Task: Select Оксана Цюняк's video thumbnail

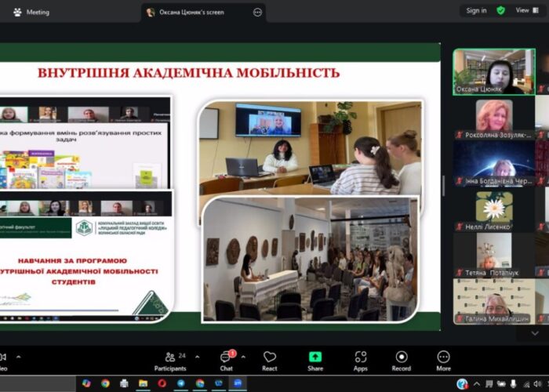Action: (x=493, y=72)
